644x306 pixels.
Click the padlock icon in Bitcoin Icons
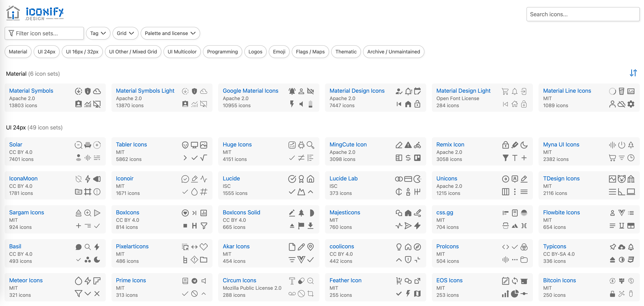613,294
